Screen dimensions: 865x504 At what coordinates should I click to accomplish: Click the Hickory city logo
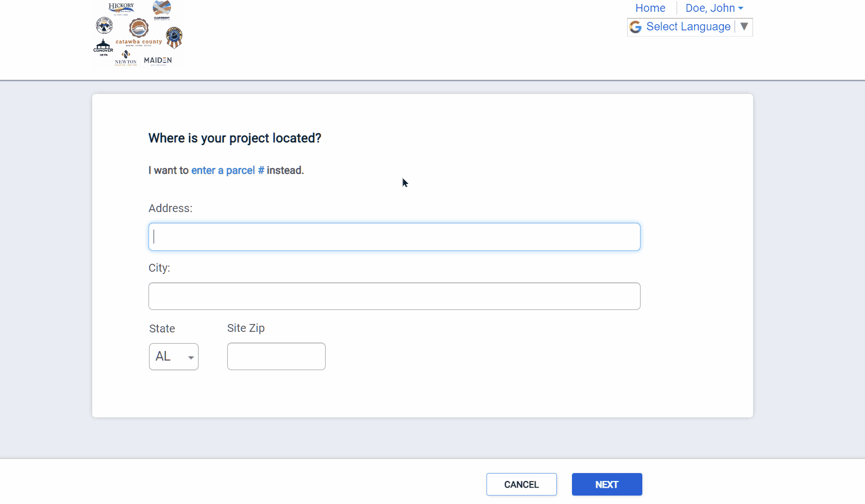point(121,9)
